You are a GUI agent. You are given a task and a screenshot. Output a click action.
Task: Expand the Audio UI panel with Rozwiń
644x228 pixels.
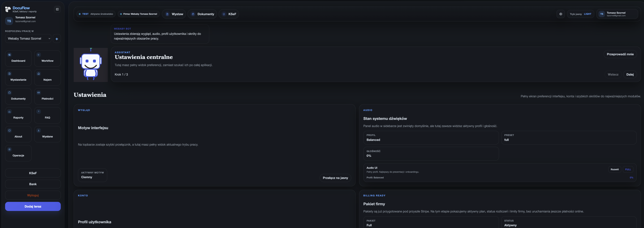click(614, 169)
